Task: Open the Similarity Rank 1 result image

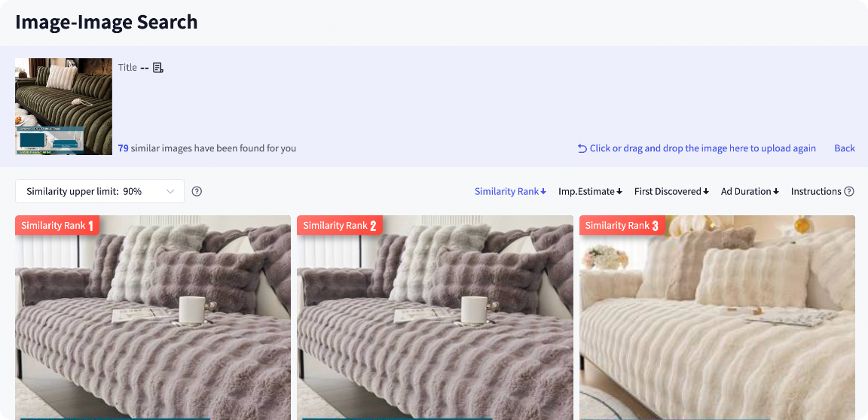Action: 153,317
